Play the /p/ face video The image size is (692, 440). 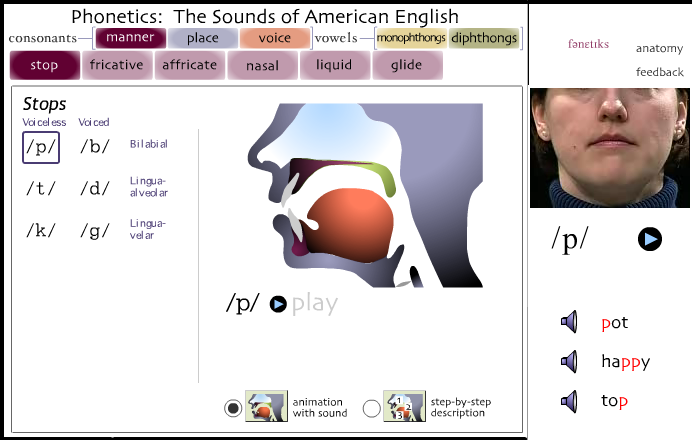pos(650,239)
